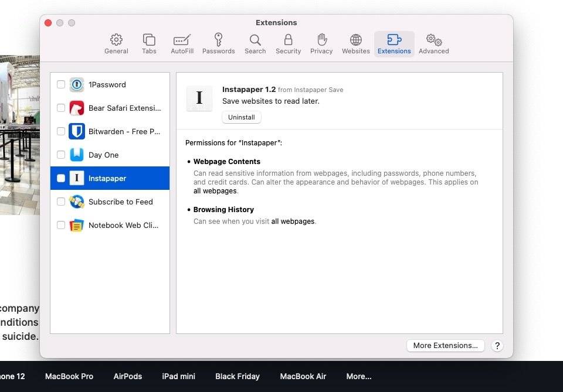
Task: Click the More Extensions button
Action: pyautogui.click(x=445, y=346)
